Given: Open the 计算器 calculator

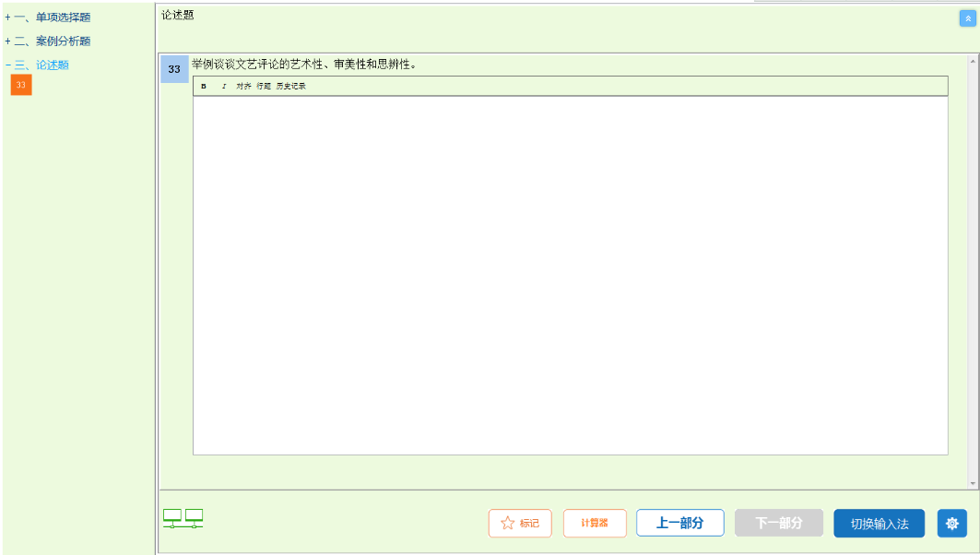Looking at the screenshot, I should (x=595, y=523).
